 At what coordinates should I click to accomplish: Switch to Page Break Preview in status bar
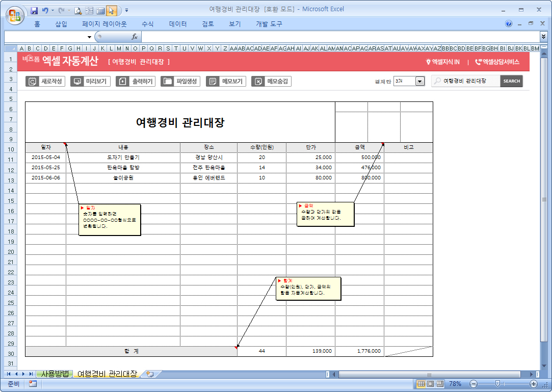[440, 384]
